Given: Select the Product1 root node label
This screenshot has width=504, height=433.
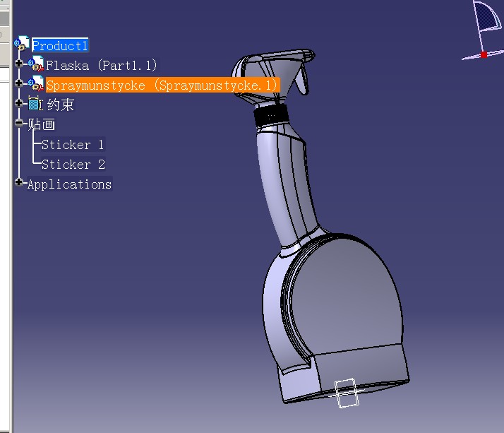Looking at the screenshot, I should pyautogui.click(x=60, y=45).
